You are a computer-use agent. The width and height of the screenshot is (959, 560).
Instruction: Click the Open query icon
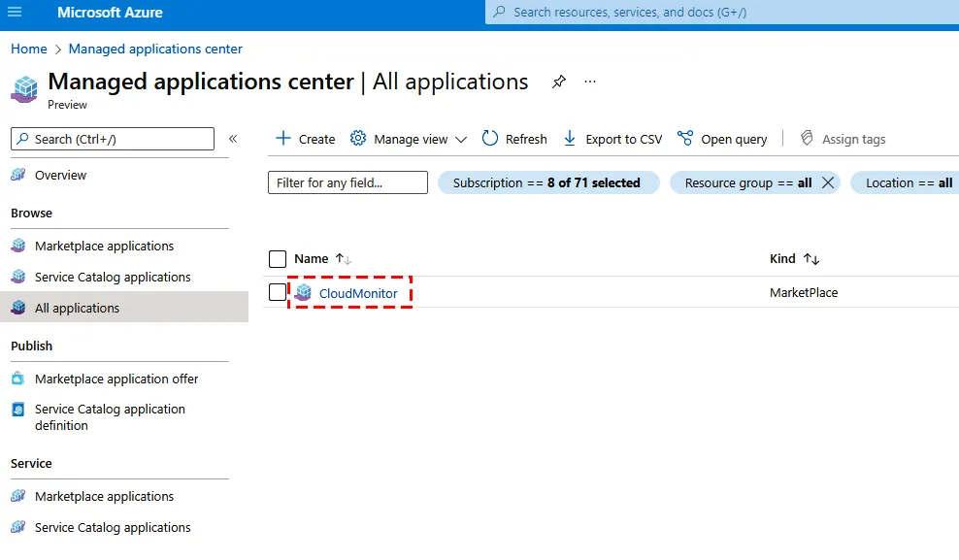(x=685, y=138)
